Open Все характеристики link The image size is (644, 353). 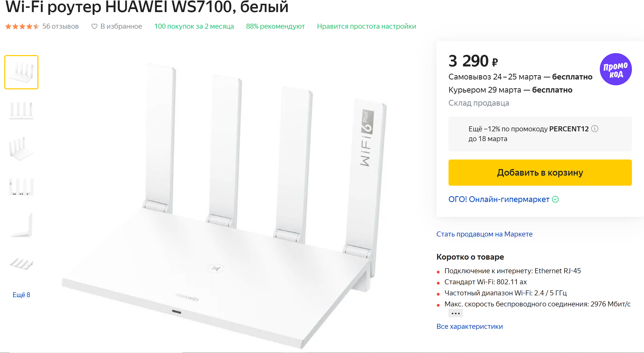[469, 326]
